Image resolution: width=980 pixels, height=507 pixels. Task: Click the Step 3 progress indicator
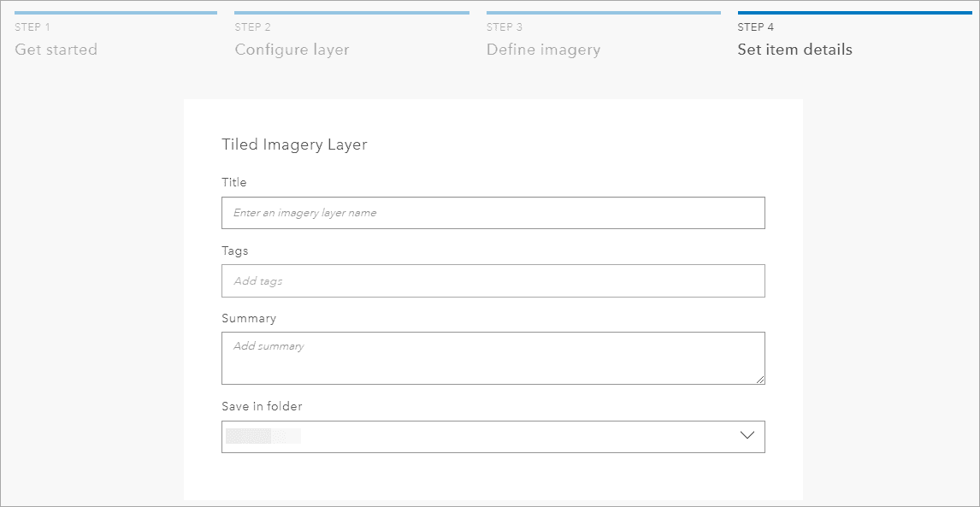[603, 13]
